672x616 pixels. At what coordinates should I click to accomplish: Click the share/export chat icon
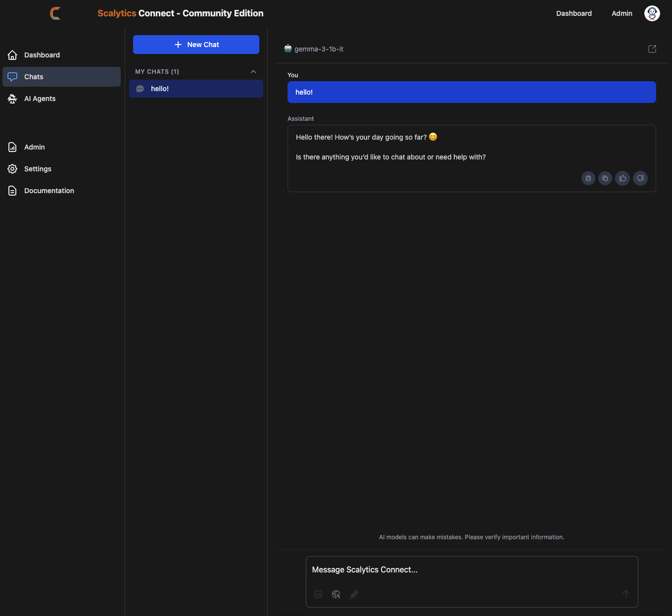(652, 49)
